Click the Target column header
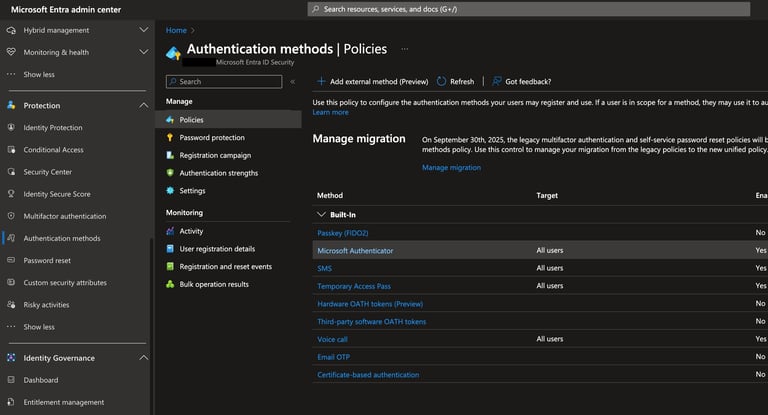768x415 pixels. (x=547, y=195)
